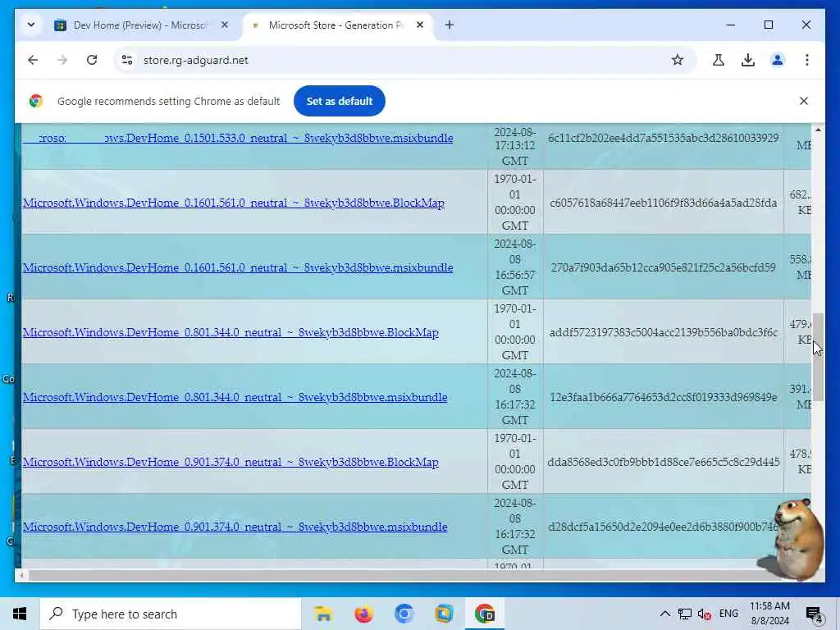Click Set as default button

339,101
